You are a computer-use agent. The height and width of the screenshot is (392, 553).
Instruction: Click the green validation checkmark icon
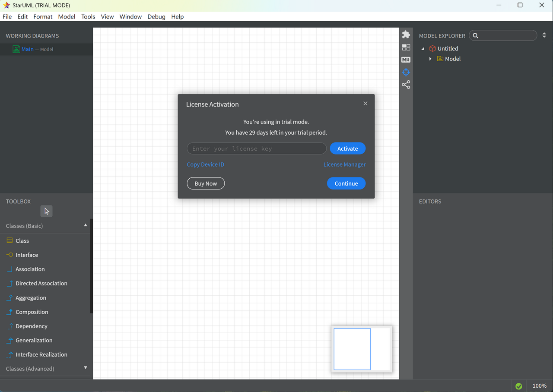pos(519,386)
